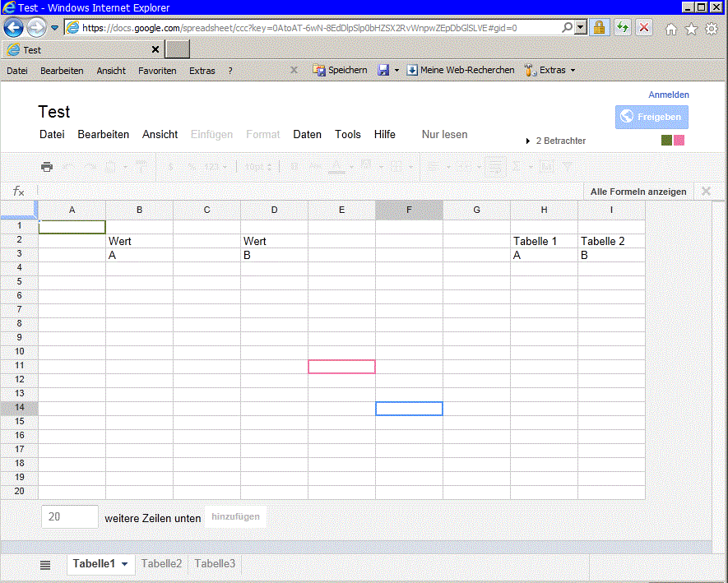Expand the '2 Betrachter' viewers list
Viewport: 728px width, 583px height.
pyautogui.click(x=528, y=141)
